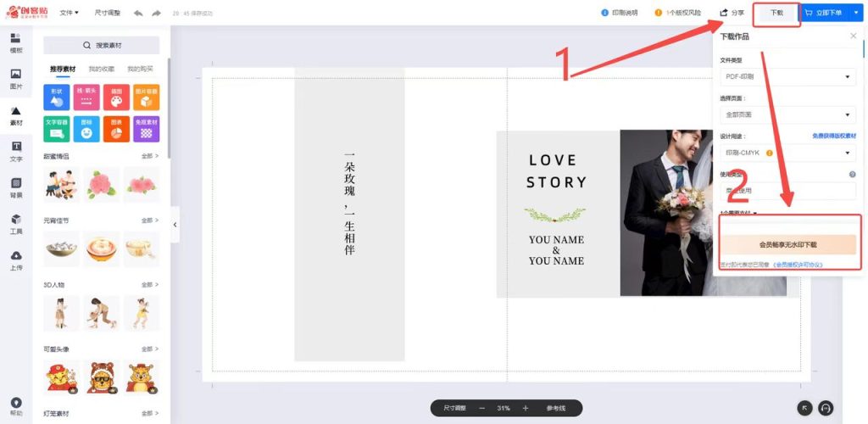
Task: Click the 会员畅享无水印下载 button
Action: coord(787,244)
